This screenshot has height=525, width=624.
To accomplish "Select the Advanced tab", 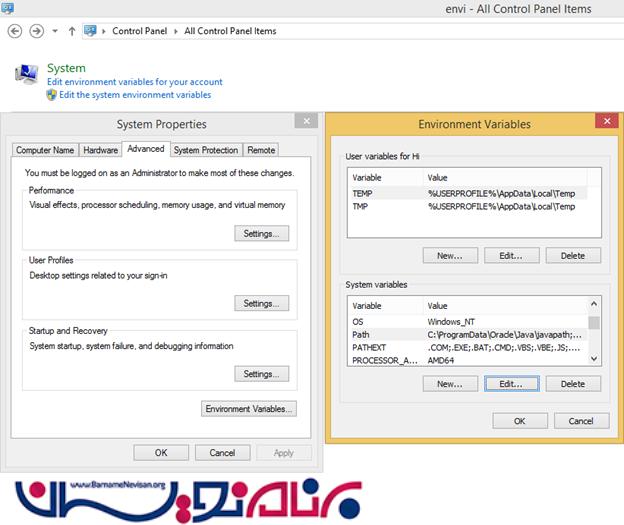I will (146, 149).
